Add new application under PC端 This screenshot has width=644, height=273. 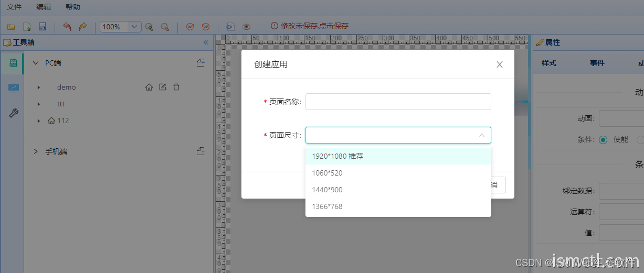click(200, 63)
